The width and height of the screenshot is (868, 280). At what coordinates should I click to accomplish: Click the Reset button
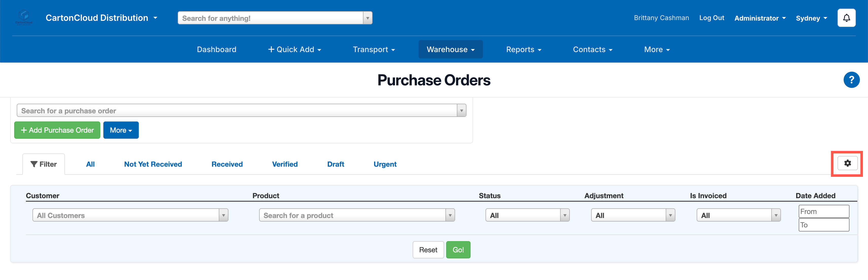click(428, 250)
